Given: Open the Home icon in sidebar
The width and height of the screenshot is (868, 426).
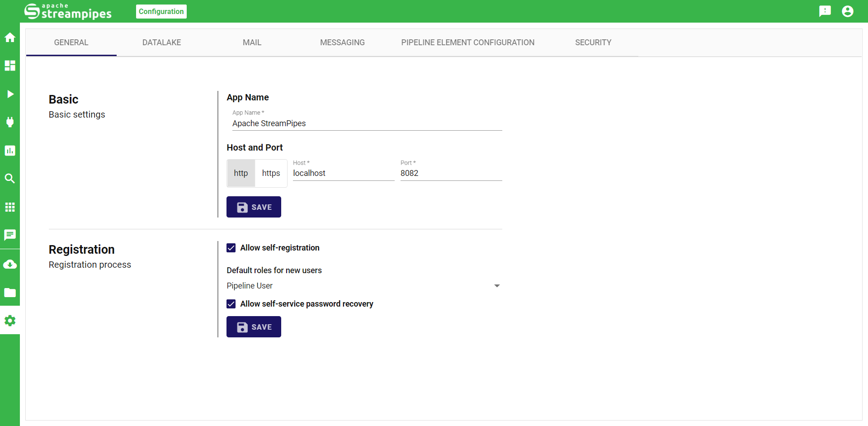Looking at the screenshot, I should pos(10,38).
